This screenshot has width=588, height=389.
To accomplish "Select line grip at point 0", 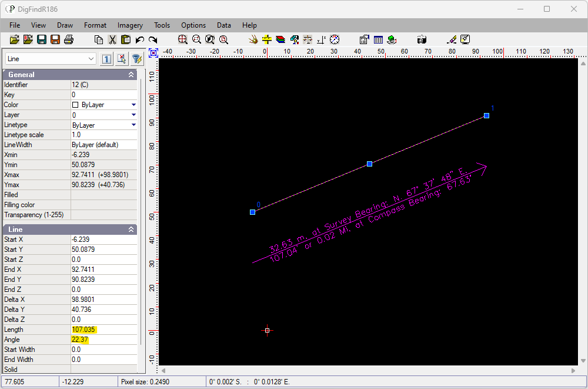I will point(252,212).
